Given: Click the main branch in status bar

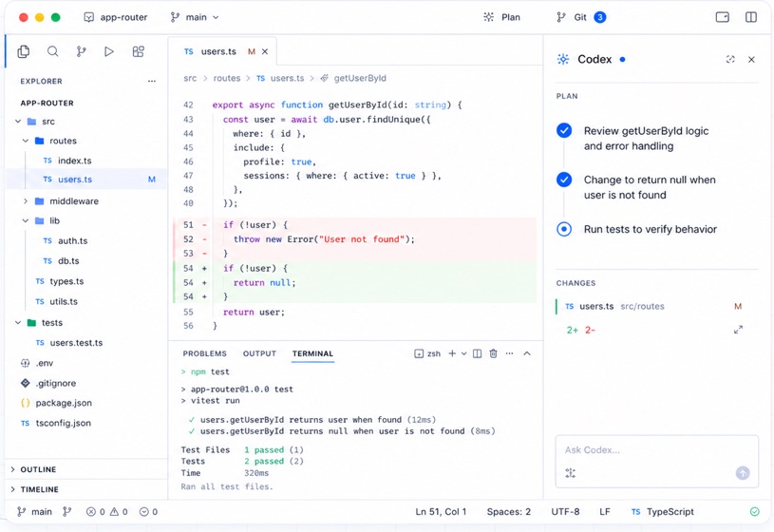Looking at the screenshot, I should (34, 512).
